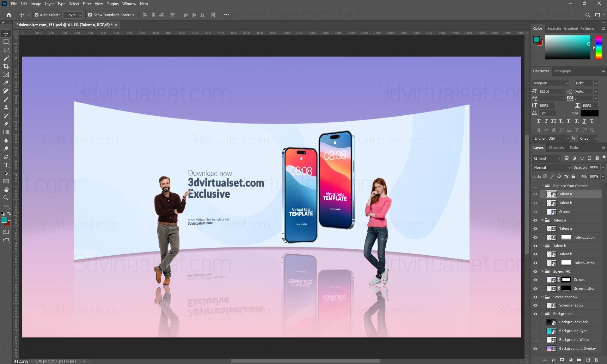Select the Brush tool
The height and width of the screenshot is (364, 607).
tap(6, 99)
